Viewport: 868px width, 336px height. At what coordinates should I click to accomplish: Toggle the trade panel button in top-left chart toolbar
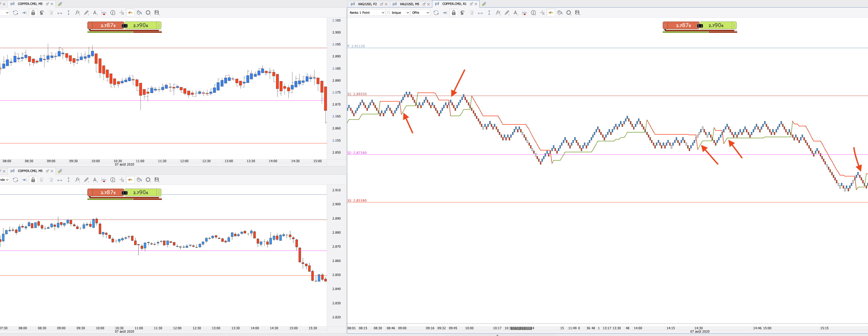130,13
